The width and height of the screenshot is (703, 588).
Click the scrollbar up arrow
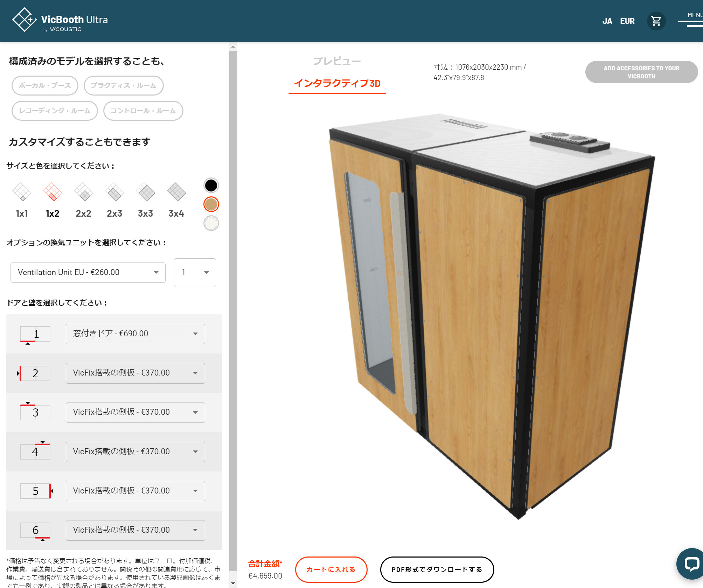233,47
